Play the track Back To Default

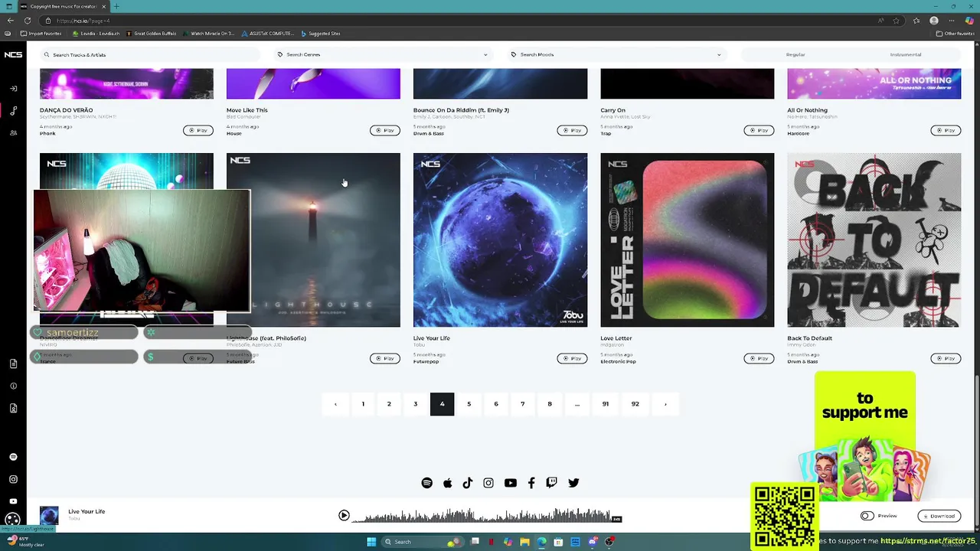[x=946, y=358]
